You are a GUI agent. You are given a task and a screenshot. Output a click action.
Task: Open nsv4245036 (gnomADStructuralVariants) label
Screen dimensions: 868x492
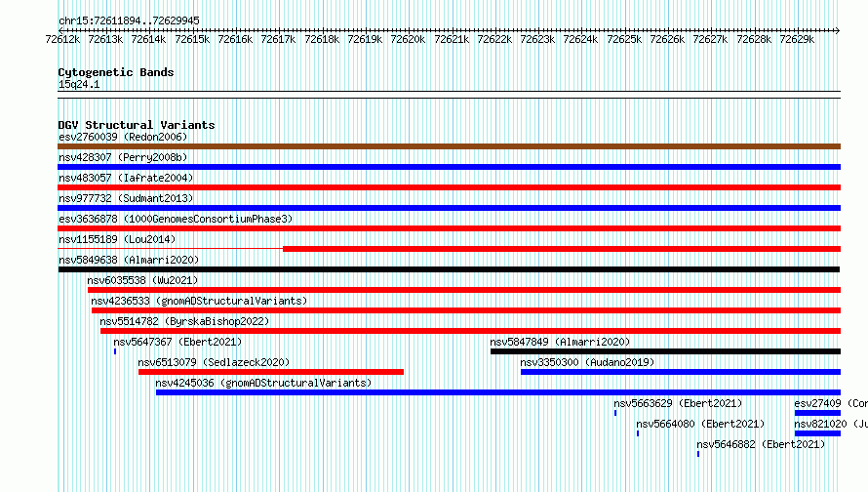point(263,383)
